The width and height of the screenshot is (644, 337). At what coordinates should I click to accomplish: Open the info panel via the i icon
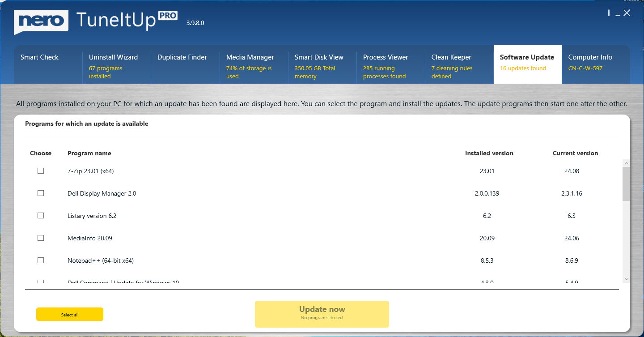coord(609,13)
